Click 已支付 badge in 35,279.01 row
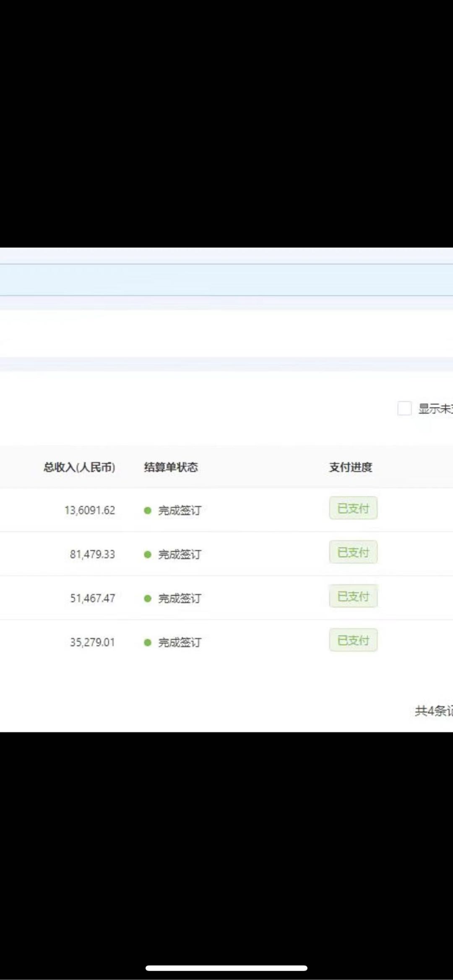Viewport: 453px width, 980px height. coord(353,640)
